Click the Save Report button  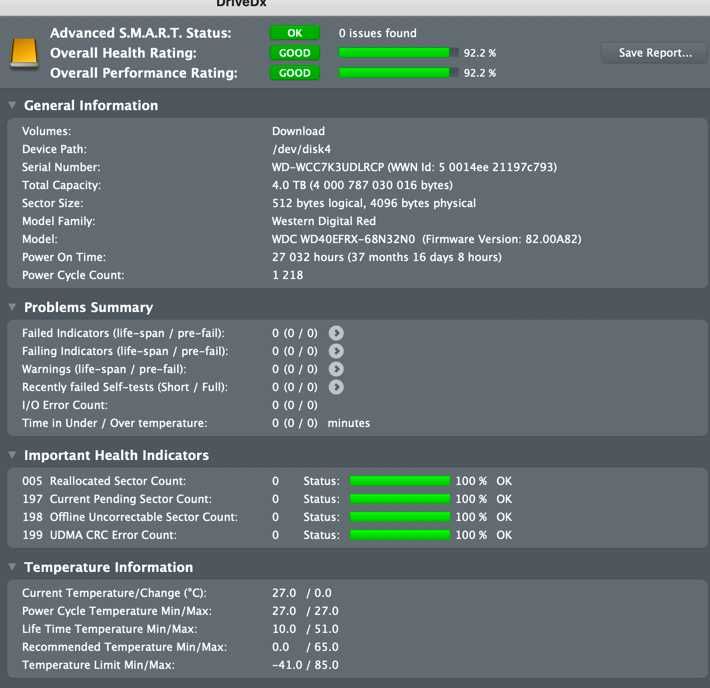(x=655, y=53)
